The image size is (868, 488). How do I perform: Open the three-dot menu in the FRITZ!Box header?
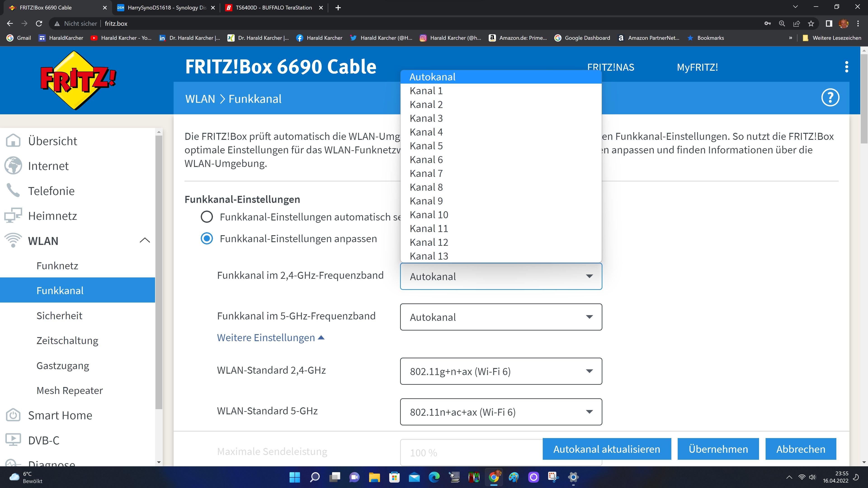[847, 67]
